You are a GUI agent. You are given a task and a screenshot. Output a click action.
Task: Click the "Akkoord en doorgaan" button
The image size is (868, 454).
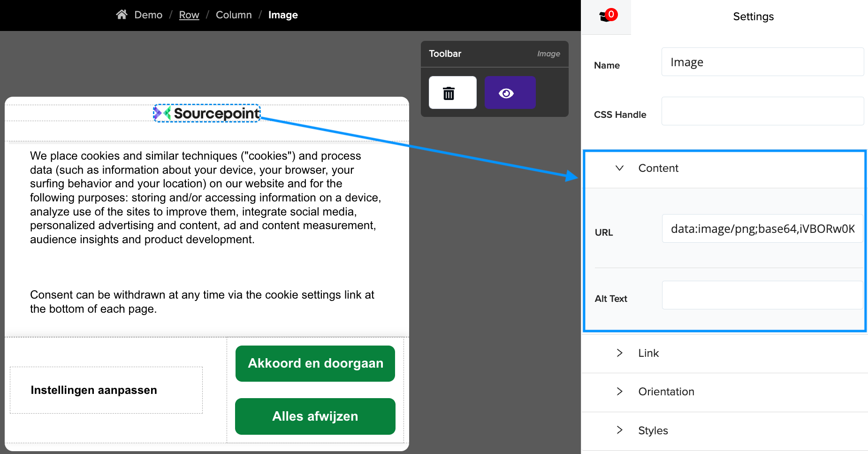315,363
